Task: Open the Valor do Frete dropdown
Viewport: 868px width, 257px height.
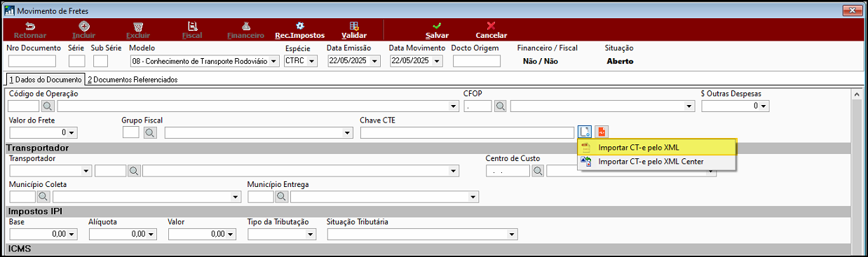Action: pyautogui.click(x=72, y=132)
